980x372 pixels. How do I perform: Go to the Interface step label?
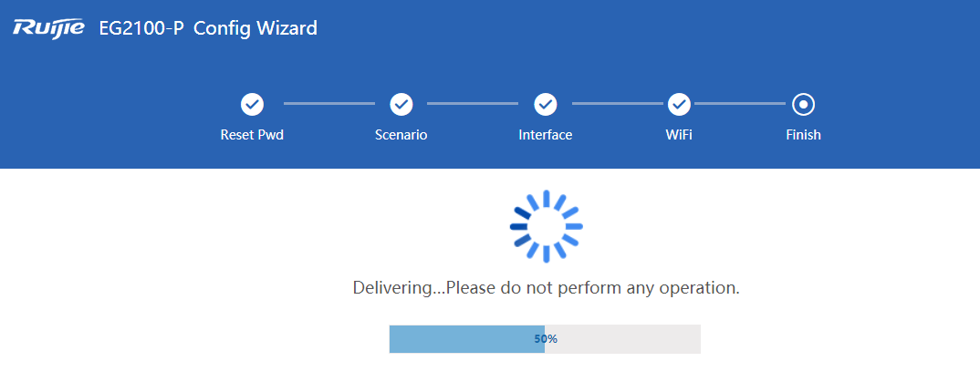tap(546, 135)
